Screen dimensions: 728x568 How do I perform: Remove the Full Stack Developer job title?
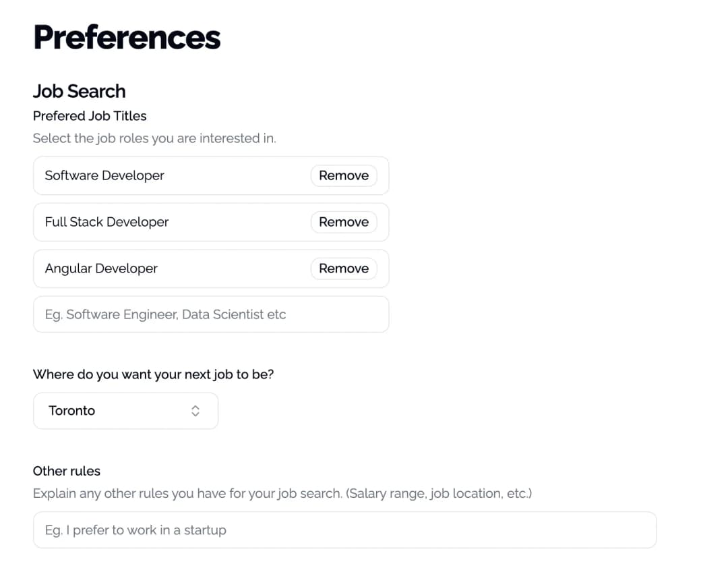pos(344,222)
